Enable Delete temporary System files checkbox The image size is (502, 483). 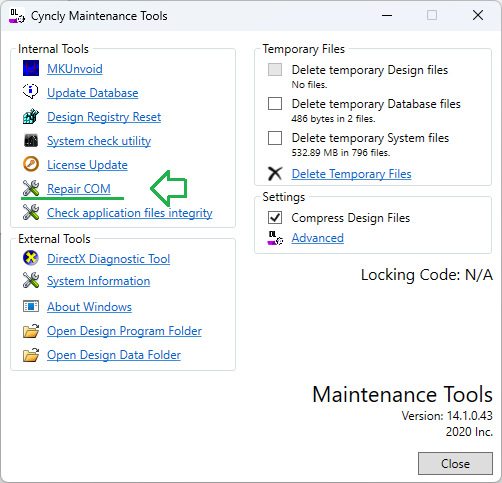(275, 138)
